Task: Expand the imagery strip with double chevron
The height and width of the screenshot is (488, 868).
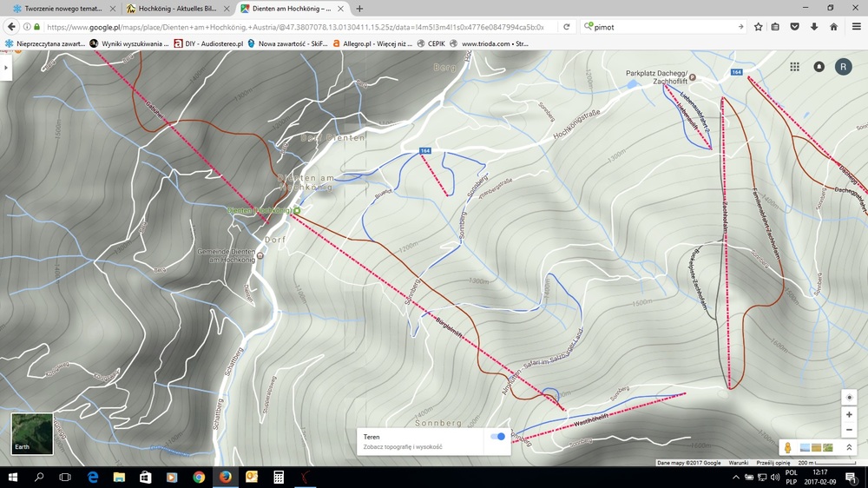Action: 849,447
